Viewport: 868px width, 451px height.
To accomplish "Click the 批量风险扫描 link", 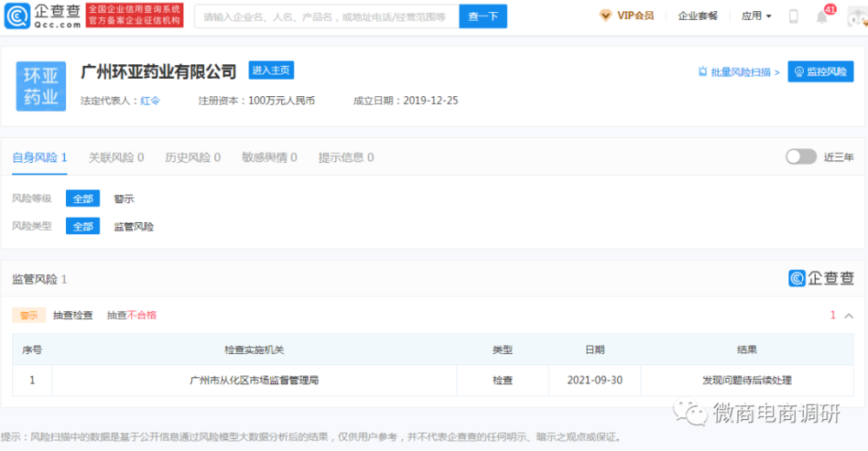I will [x=739, y=72].
